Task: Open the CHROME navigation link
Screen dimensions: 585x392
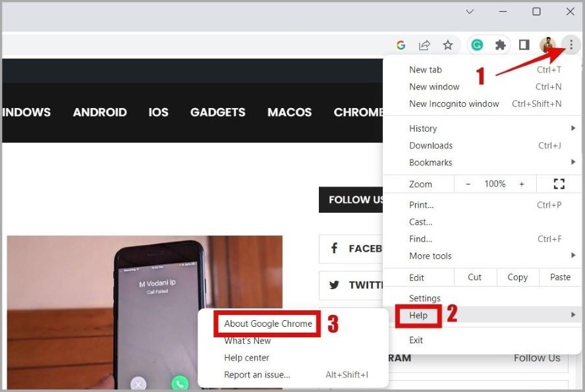Action: 358,112
